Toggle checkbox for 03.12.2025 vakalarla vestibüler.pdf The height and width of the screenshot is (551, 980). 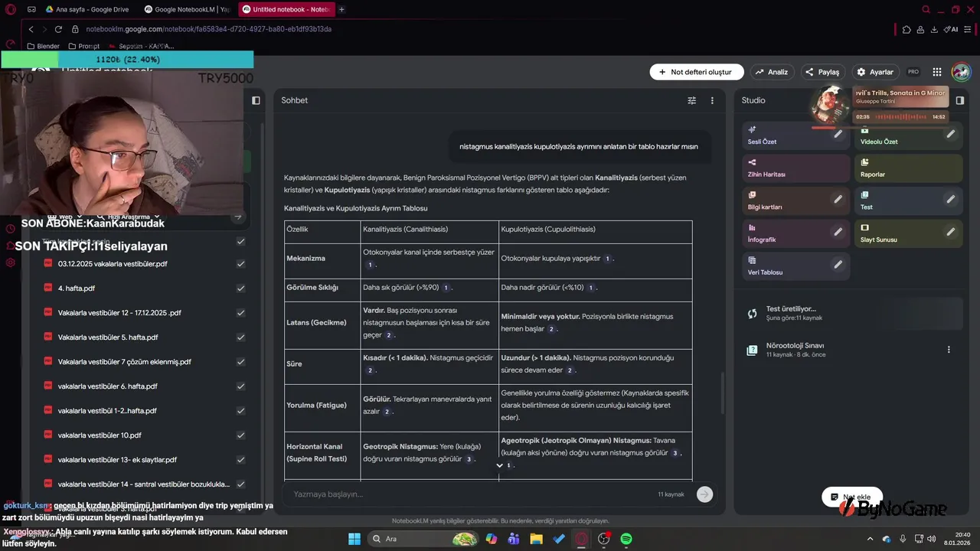click(240, 264)
